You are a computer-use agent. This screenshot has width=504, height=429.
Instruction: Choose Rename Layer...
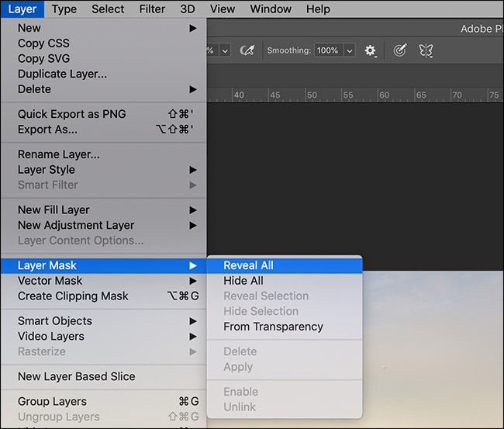(103, 154)
